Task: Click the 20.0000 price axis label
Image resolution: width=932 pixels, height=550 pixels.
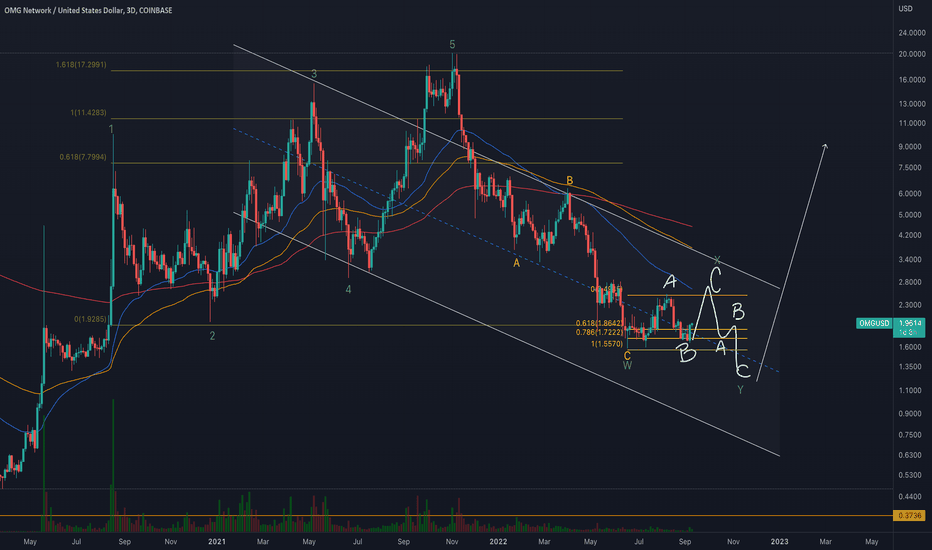Action: pyautogui.click(x=912, y=54)
